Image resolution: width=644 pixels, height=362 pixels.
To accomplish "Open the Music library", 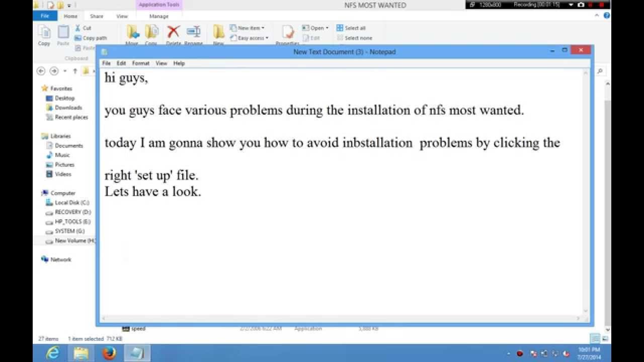I will [x=58, y=155].
